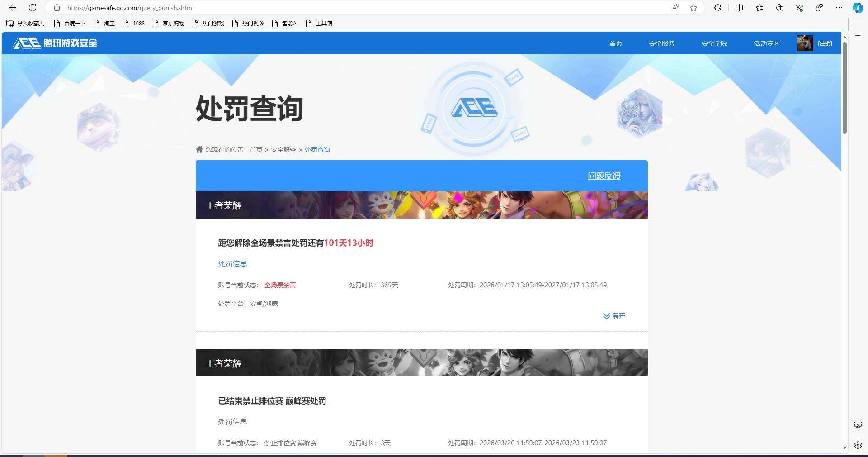868x457 pixels.
Task: Open the collections icon
Action: [779, 8]
